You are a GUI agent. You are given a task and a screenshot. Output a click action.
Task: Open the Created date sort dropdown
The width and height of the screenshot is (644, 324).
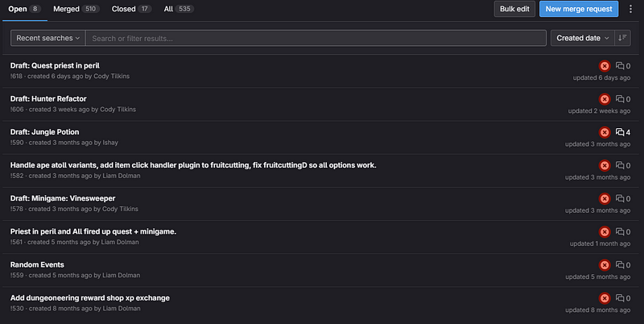(x=582, y=38)
